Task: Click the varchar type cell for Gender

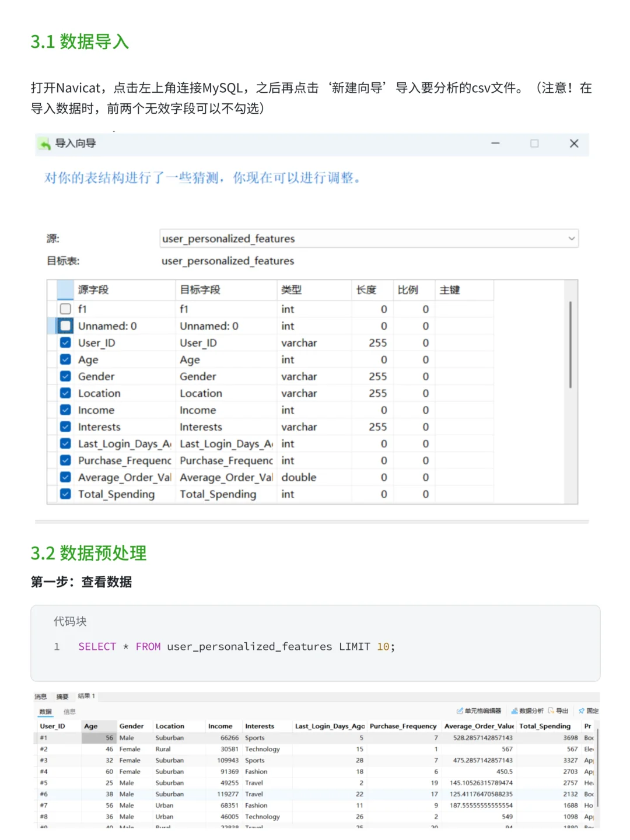Action: point(314,377)
